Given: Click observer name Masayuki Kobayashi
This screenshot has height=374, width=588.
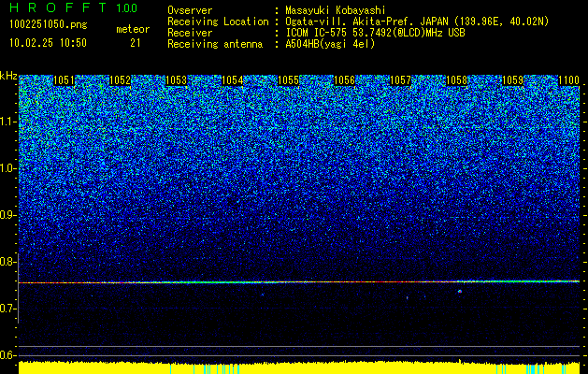Looking at the screenshot, I should 335,10.
